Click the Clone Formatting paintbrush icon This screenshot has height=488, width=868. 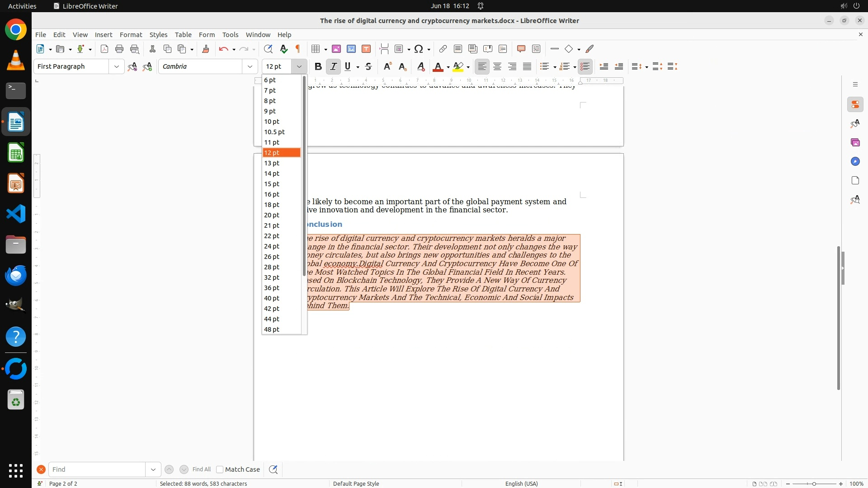(x=206, y=49)
